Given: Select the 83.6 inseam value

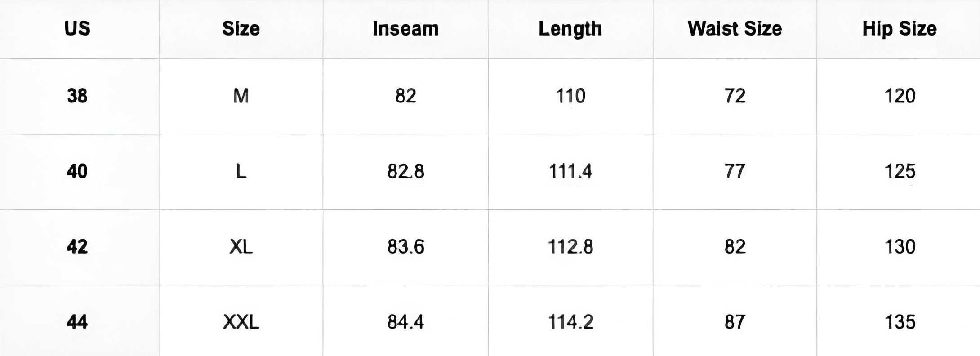Looking at the screenshot, I should click(x=405, y=247).
